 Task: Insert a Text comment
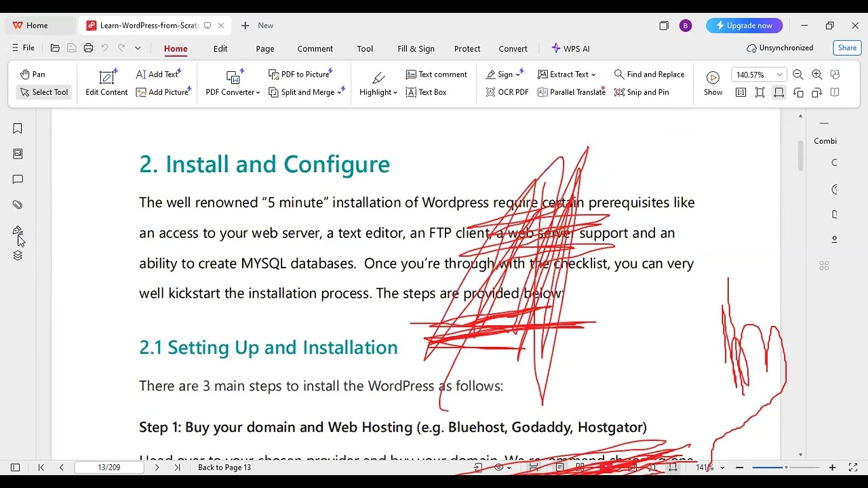pos(437,75)
